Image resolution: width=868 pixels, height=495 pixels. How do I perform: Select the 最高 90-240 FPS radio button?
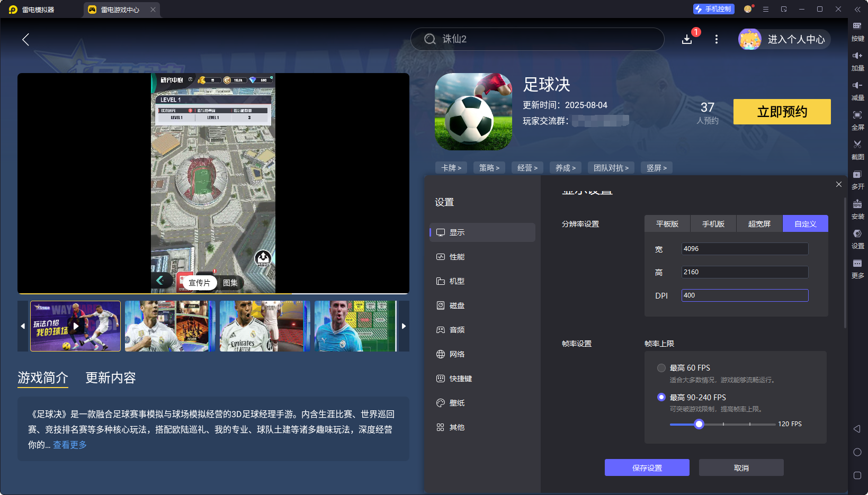[x=661, y=397]
